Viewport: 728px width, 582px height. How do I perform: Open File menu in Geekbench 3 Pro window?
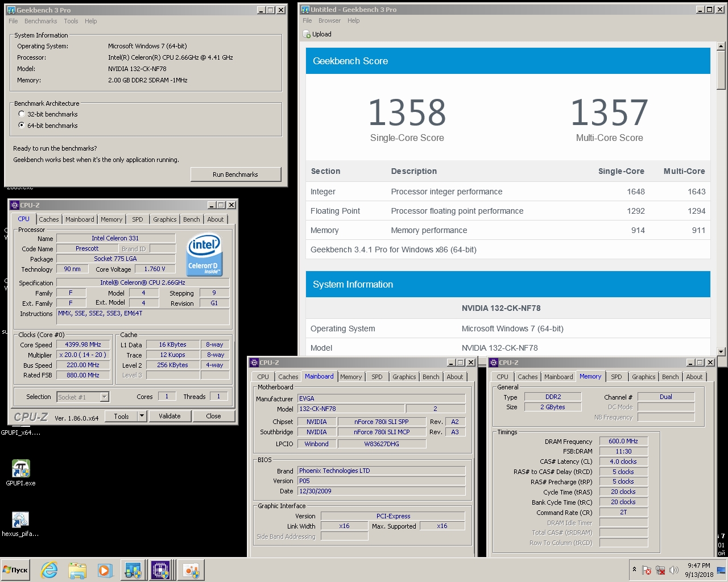click(x=13, y=21)
